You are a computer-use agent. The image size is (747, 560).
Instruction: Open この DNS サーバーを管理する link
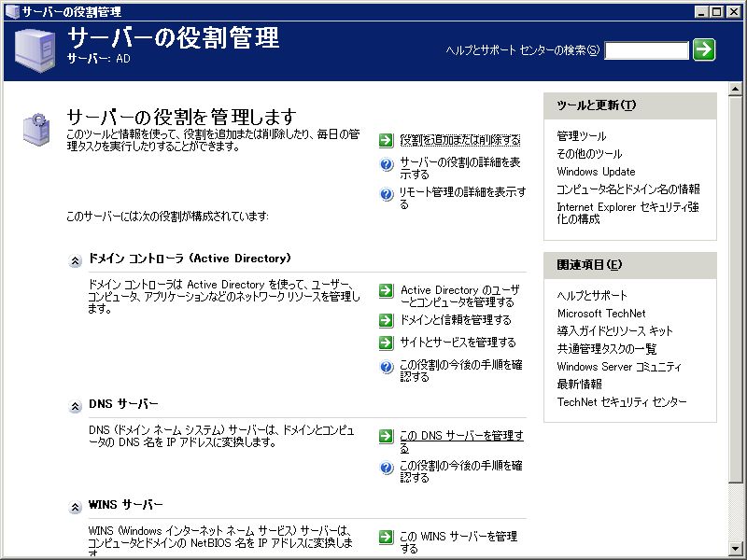461,441
